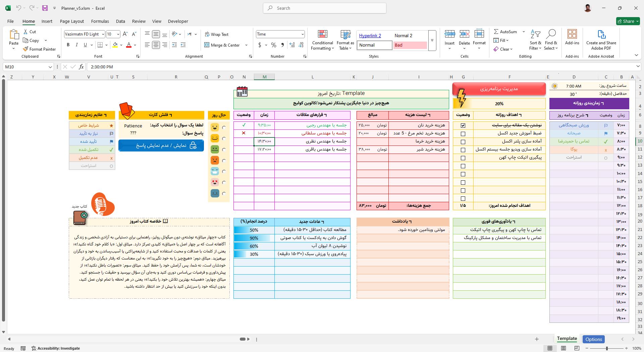Open Sort & Filter tool
The height and width of the screenshot is (352, 644).
coord(535,40)
